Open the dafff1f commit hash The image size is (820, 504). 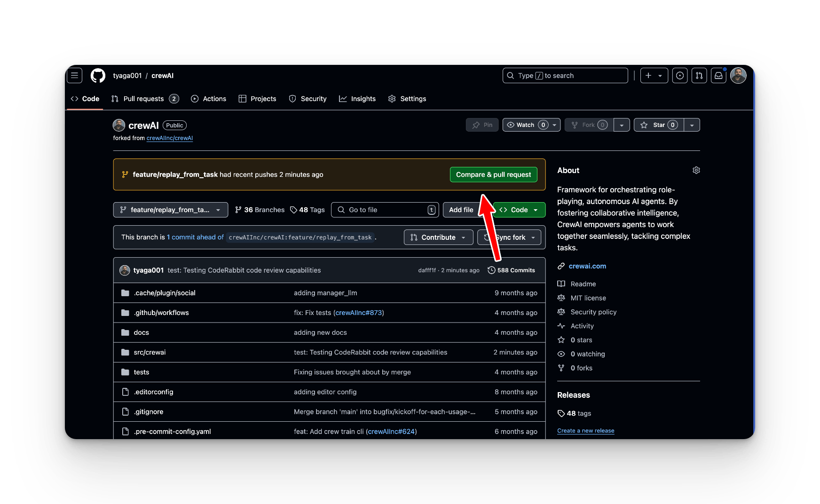427,270
